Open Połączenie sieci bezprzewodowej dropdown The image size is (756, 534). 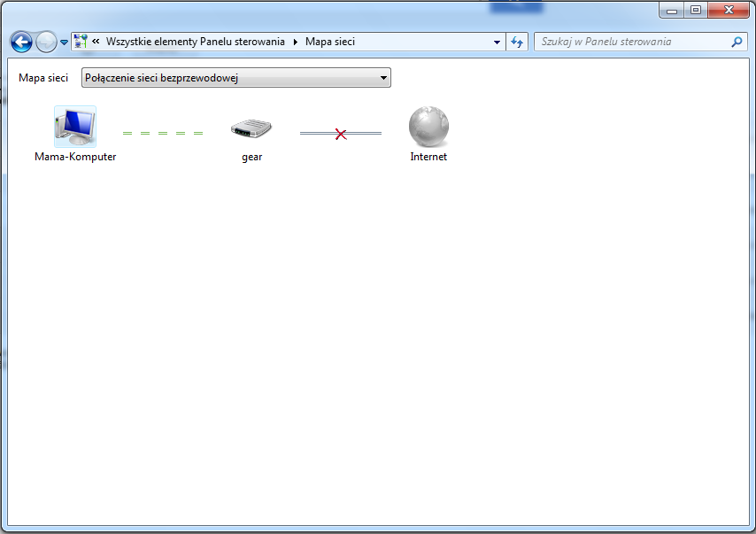click(236, 78)
